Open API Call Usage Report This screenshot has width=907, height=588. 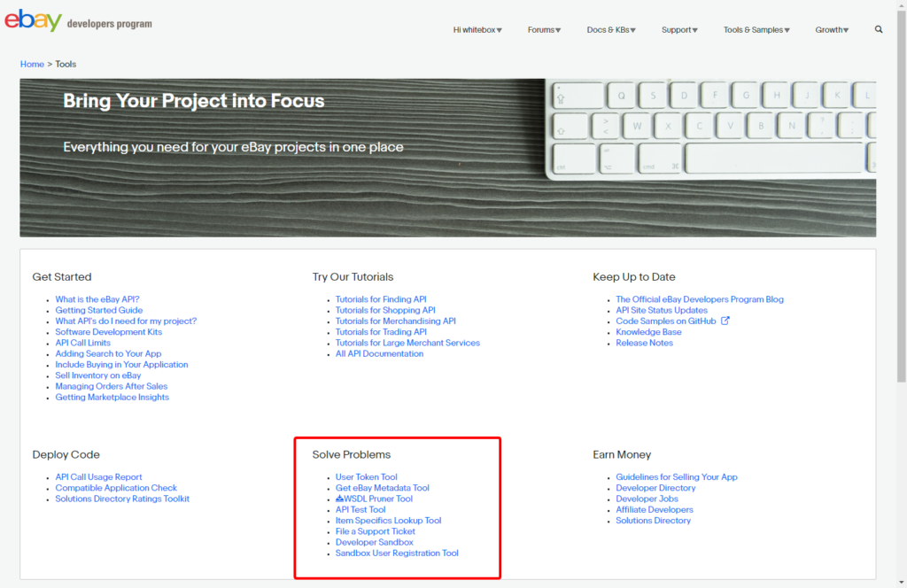point(98,477)
